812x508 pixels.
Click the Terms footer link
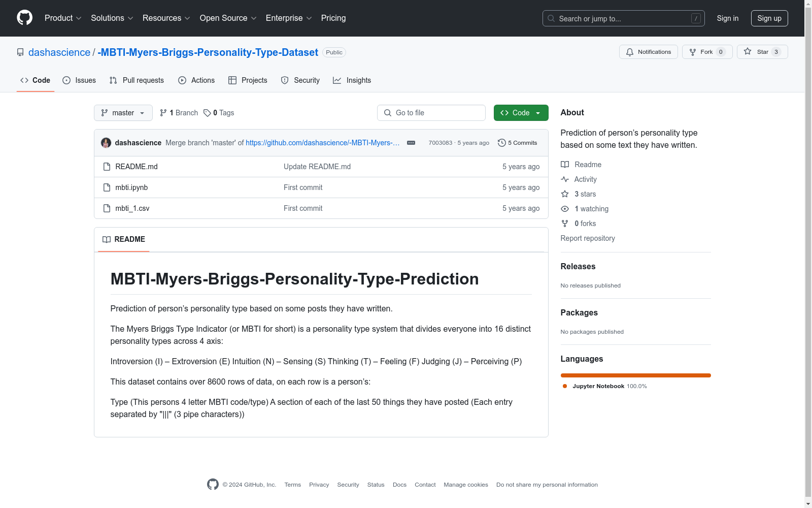point(293,485)
